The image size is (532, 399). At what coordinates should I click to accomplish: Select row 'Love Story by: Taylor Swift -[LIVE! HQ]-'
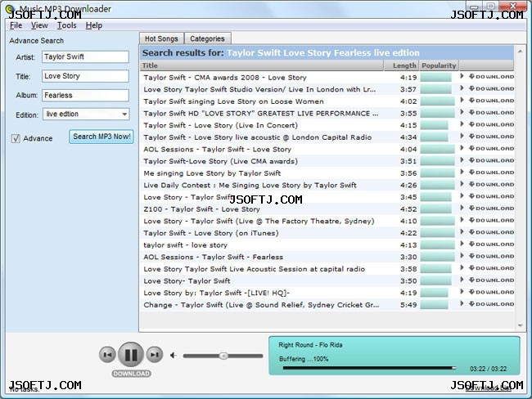click(327, 293)
